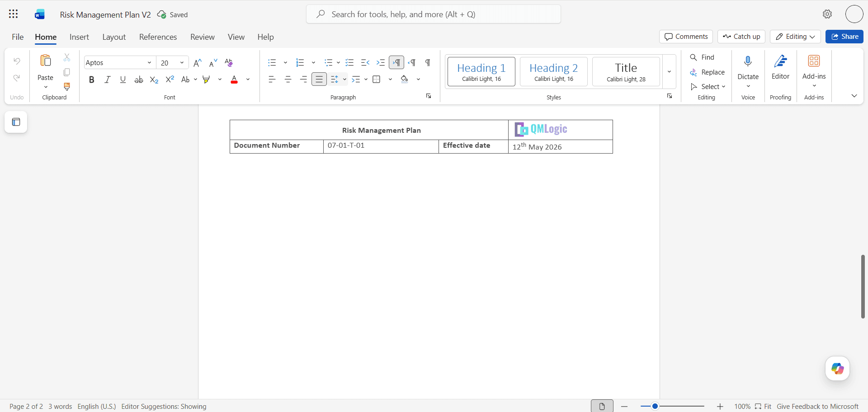Screen dimensions: 868x412
Task: Align text right
Action: (x=303, y=80)
